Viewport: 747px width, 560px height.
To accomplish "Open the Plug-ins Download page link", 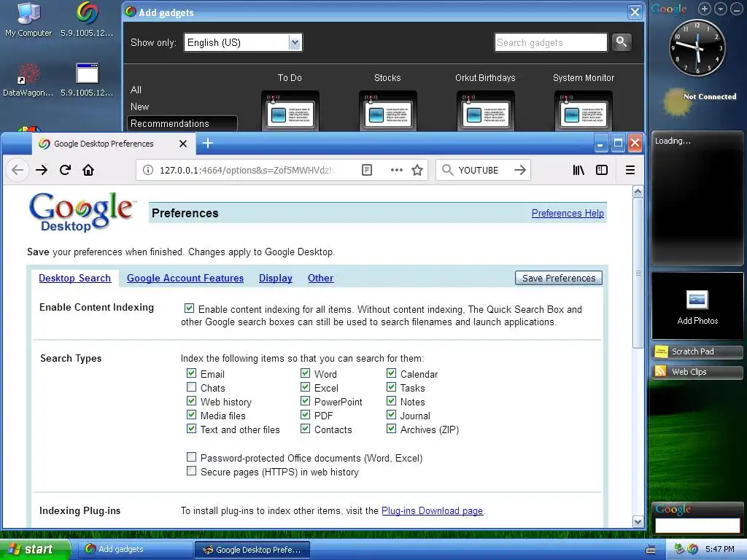I will [432, 510].
